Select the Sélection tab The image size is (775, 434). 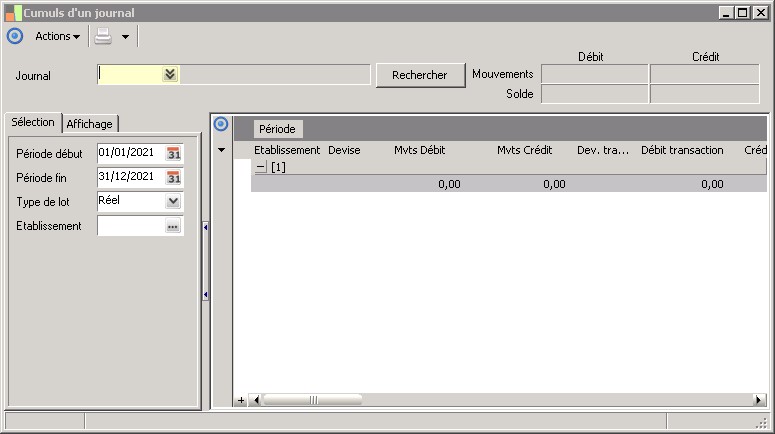32,122
